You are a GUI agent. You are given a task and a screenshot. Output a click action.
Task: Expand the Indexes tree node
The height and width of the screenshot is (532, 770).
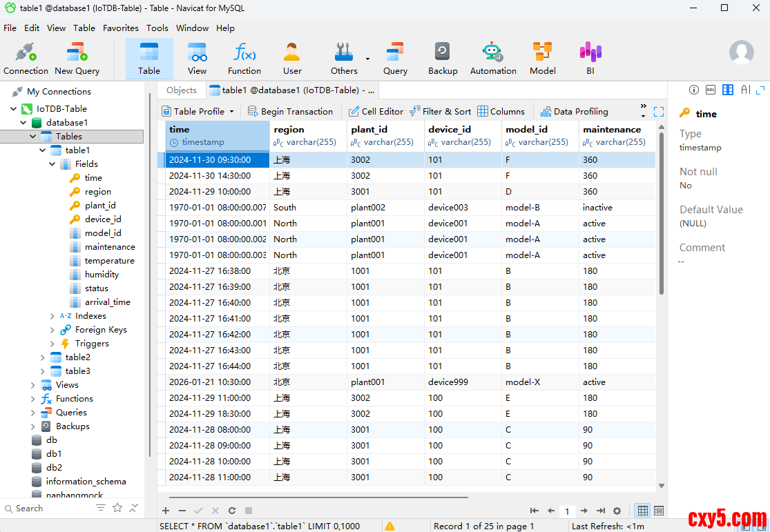coord(53,316)
